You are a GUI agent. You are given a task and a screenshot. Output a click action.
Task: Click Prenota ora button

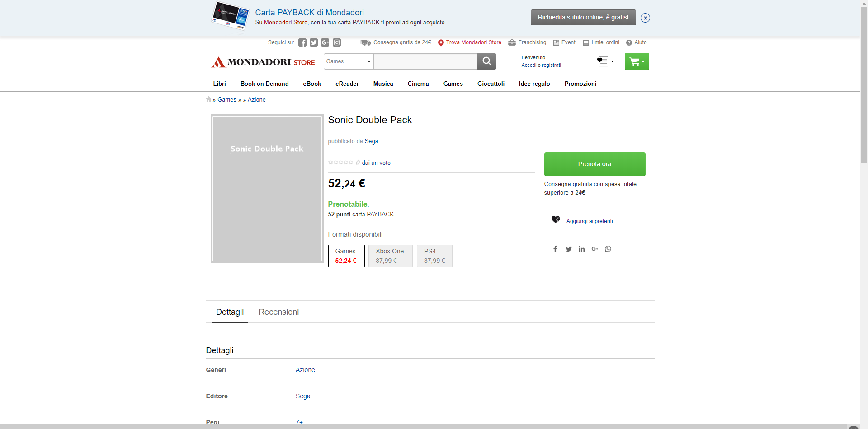pyautogui.click(x=595, y=164)
